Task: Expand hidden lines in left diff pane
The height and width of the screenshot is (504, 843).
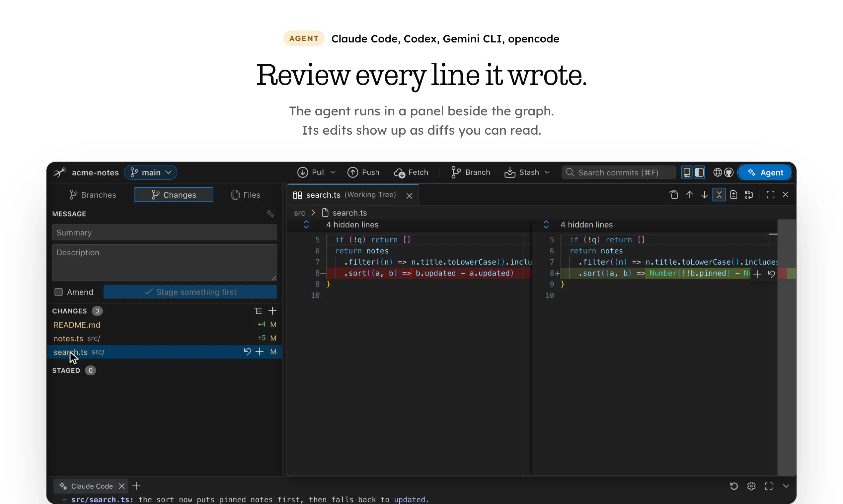Action: [x=306, y=224]
